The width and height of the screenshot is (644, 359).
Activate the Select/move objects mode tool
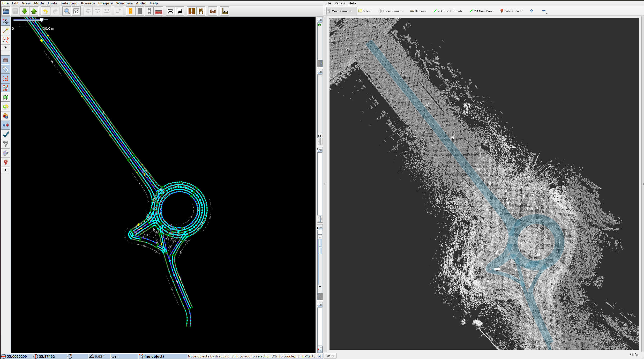tap(6, 21)
